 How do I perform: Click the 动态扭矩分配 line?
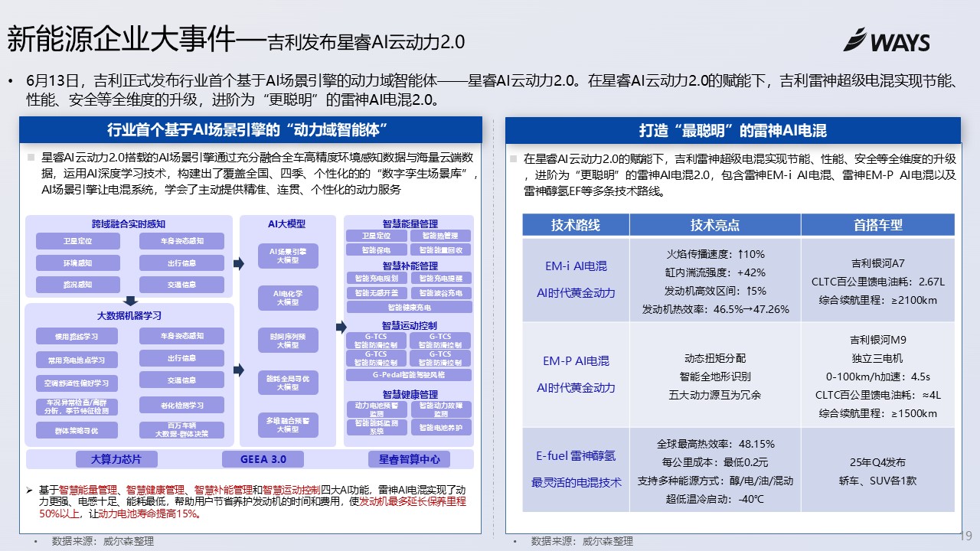715,358
